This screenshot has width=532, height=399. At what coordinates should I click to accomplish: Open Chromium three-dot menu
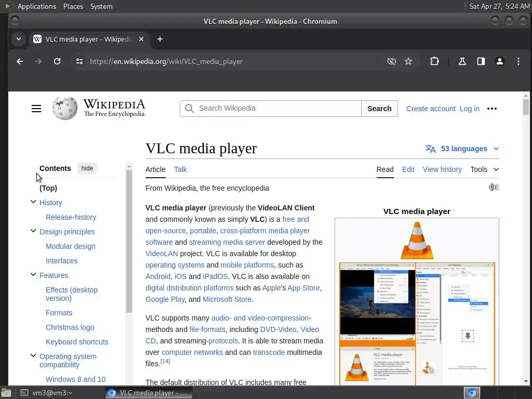(x=518, y=61)
